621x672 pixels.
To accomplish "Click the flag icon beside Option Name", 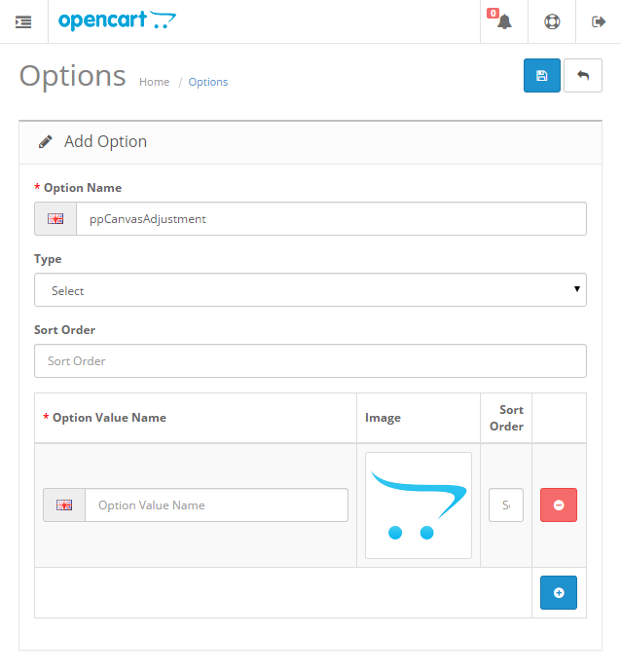I will click(x=55, y=218).
